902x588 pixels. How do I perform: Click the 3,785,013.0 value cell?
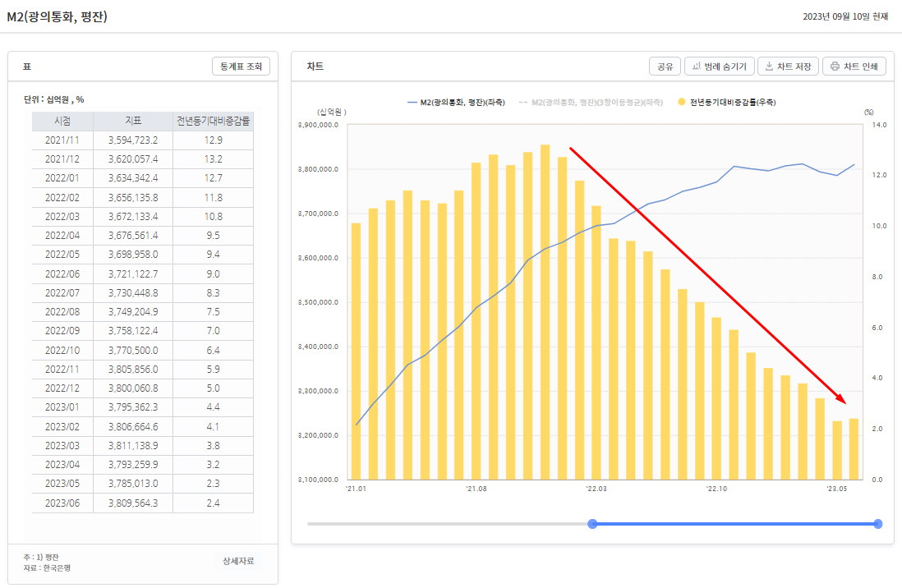point(133,483)
